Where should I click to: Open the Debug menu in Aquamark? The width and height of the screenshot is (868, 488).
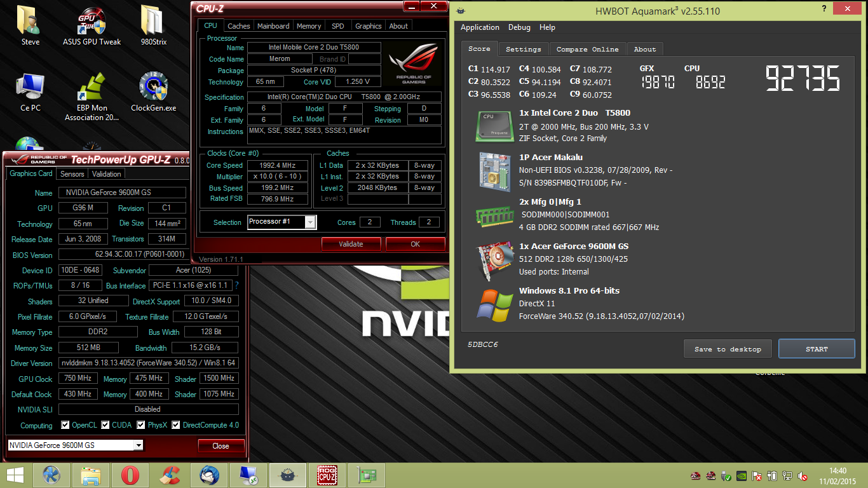(x=519, y=27)
